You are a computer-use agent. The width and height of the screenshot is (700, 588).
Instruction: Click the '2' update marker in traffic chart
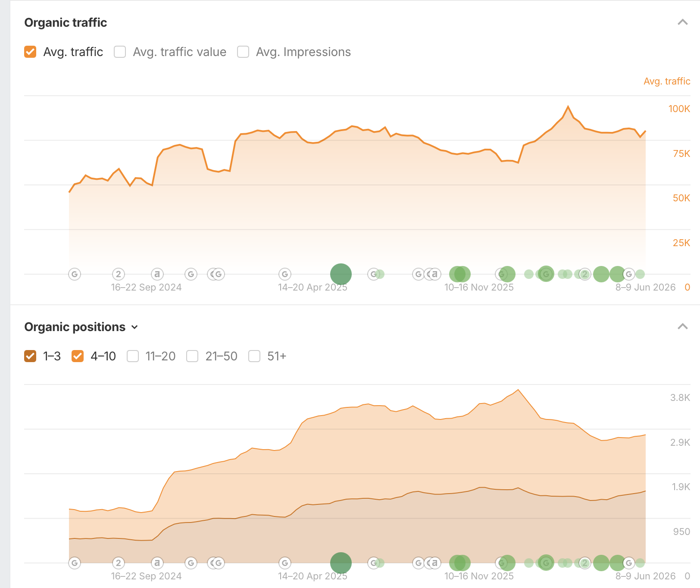[119, 274]
